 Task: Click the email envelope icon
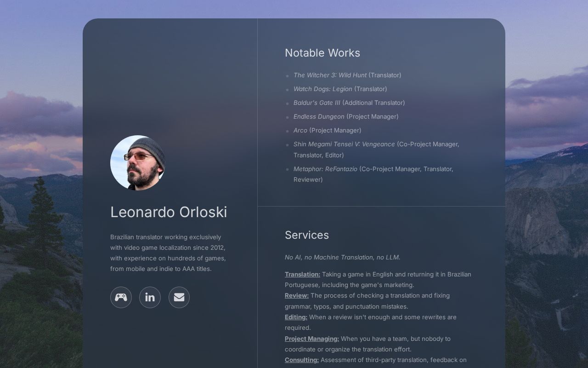tap(179, 297)
